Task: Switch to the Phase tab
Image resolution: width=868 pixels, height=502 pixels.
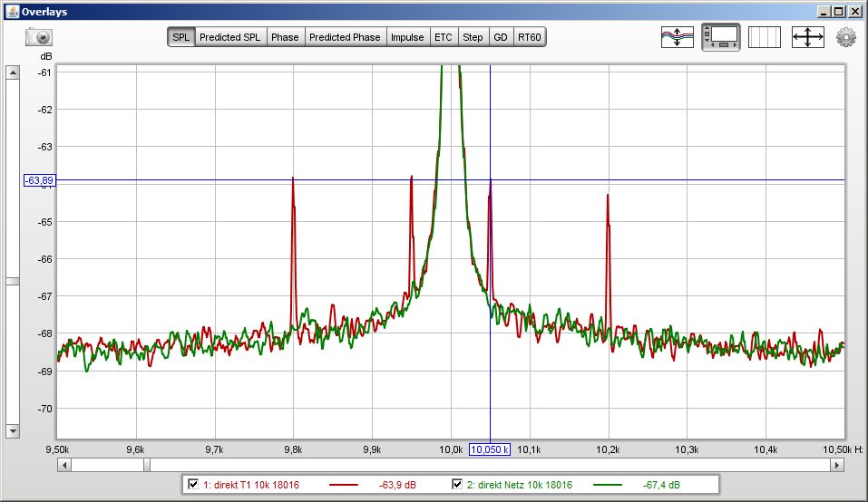Action: 285,37
